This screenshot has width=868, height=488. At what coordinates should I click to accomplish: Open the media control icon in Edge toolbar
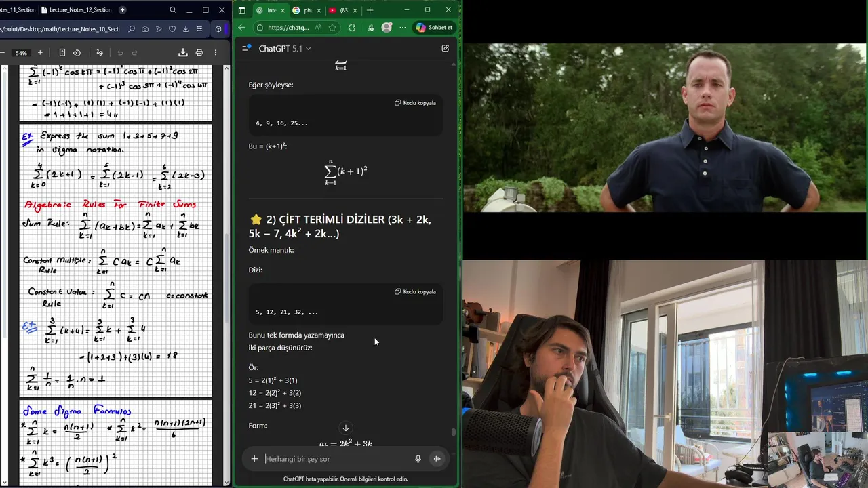(370, 28)
